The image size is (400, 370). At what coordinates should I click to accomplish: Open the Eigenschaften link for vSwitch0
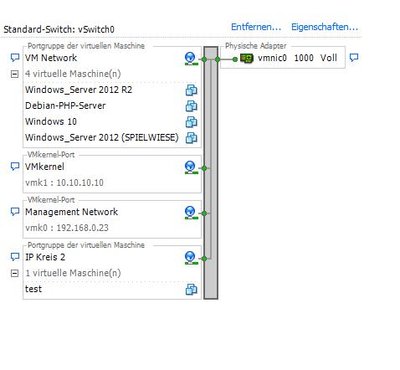coord(325,27)
